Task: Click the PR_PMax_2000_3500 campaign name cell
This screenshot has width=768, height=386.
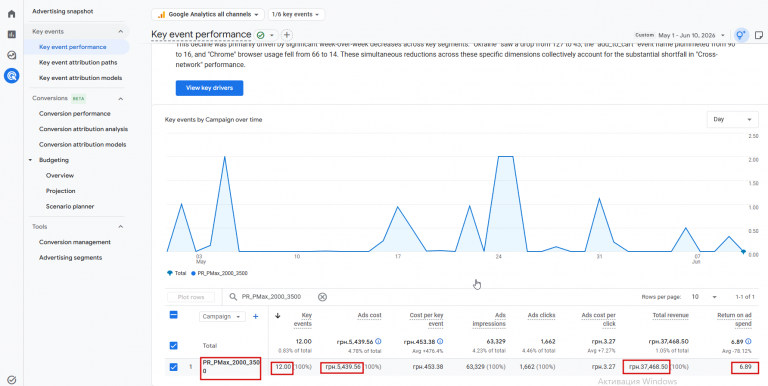Action: 230,367
